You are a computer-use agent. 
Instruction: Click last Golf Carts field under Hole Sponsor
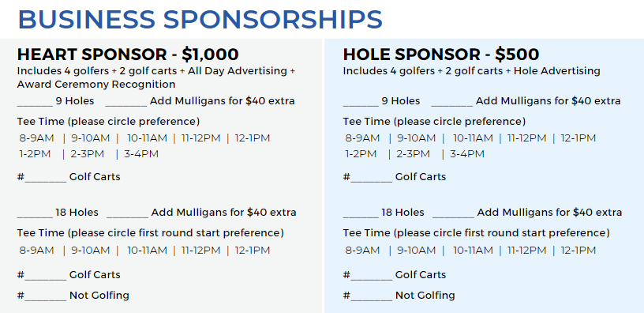371,277
